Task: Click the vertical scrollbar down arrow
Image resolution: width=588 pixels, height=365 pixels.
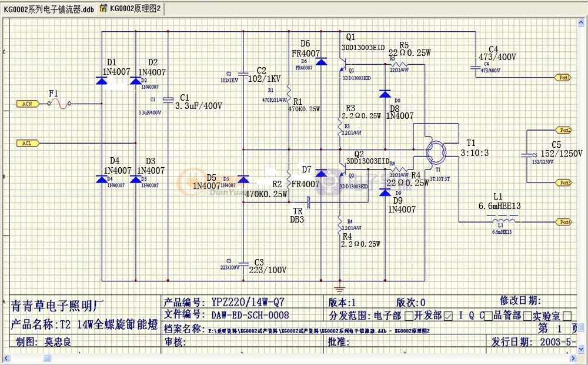Action: [x=582, y=348]
